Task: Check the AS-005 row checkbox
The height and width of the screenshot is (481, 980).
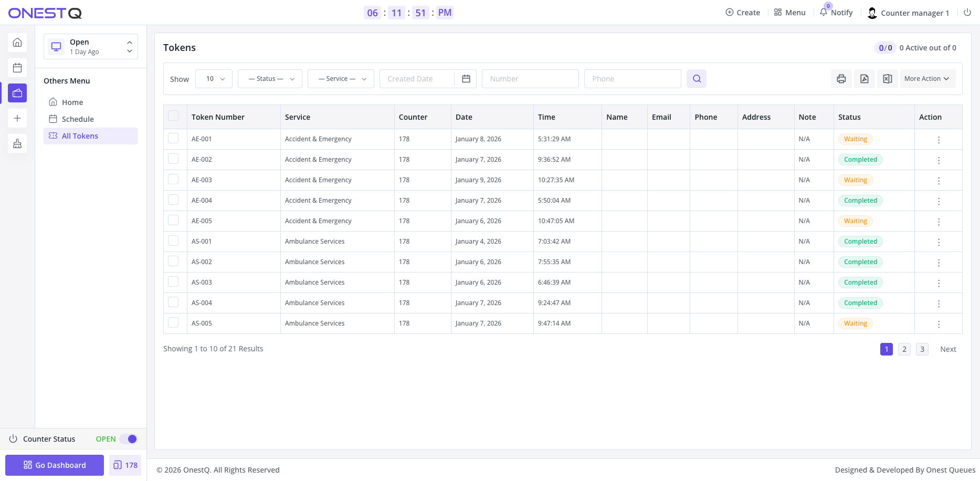Action: pyautogui.click(x=173, y=322)
